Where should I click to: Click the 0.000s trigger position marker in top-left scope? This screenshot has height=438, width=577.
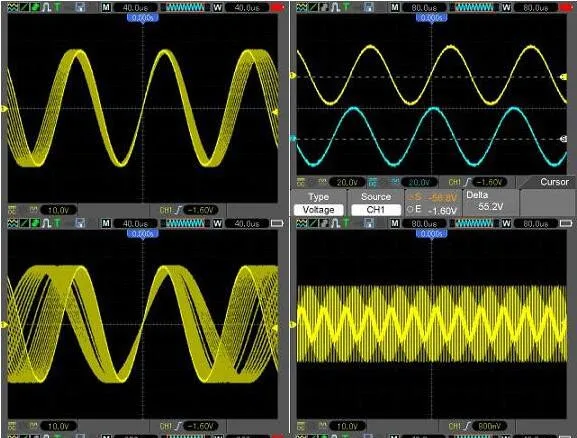[x=143, y=18]
